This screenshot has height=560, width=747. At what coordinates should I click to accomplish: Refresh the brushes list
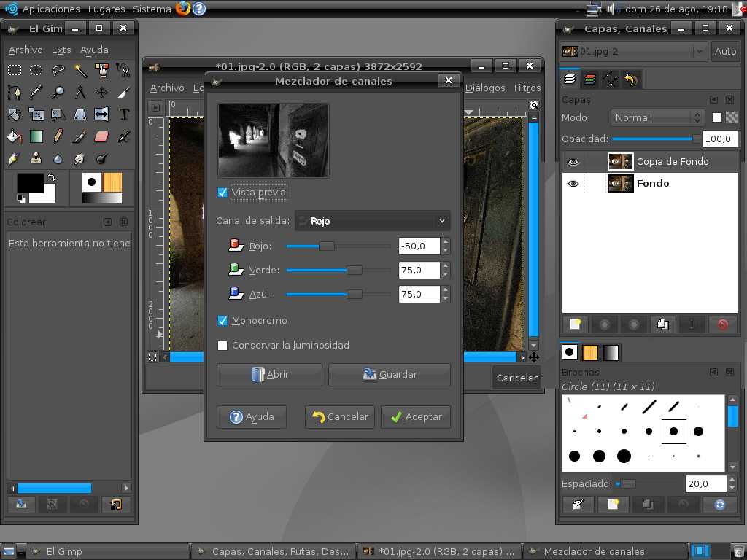click(719, 505)
